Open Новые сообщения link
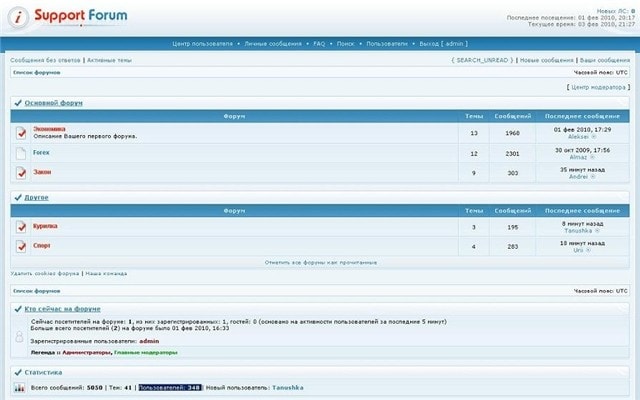 547,60
